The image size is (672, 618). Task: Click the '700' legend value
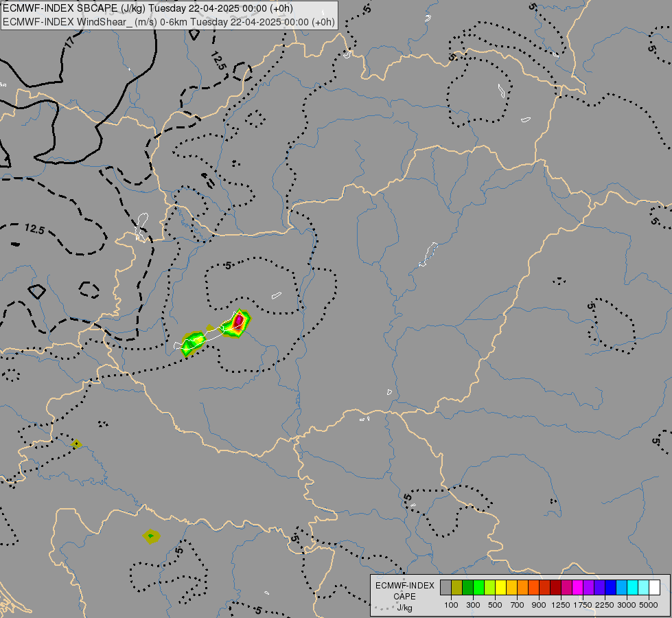(x=518, y=605)
